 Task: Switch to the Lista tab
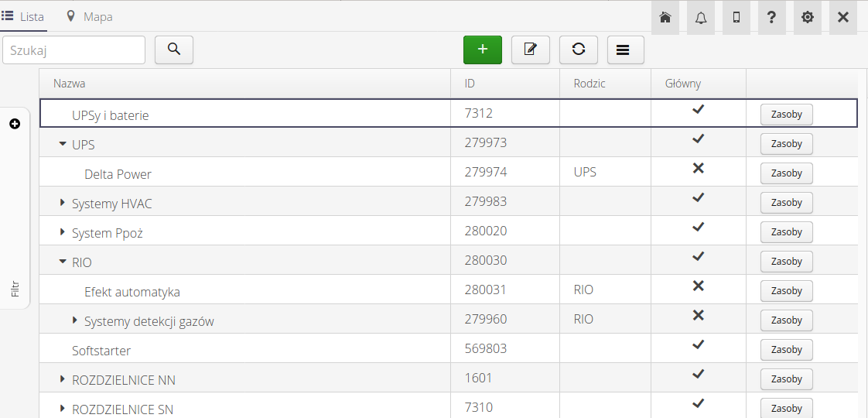(x=22, y=16)
